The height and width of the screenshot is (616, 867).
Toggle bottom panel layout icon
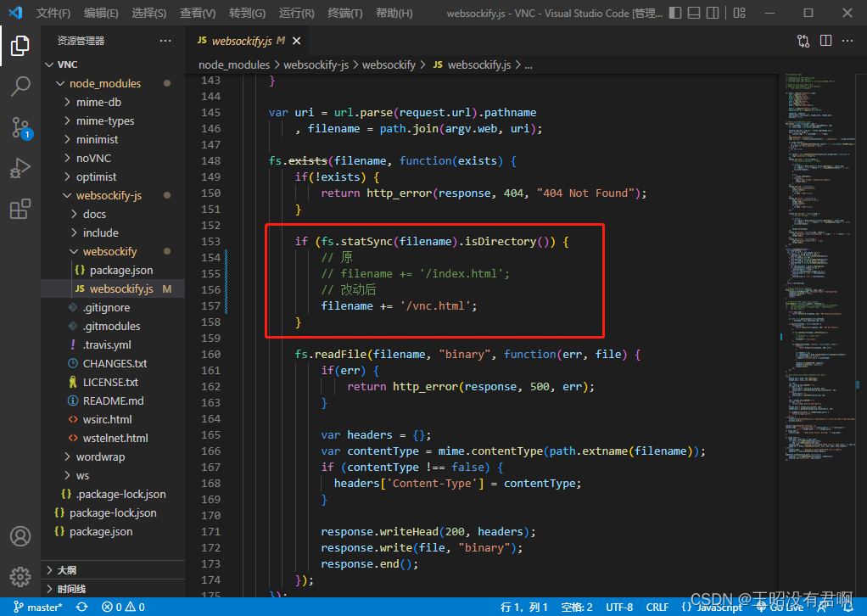point(694,13)
